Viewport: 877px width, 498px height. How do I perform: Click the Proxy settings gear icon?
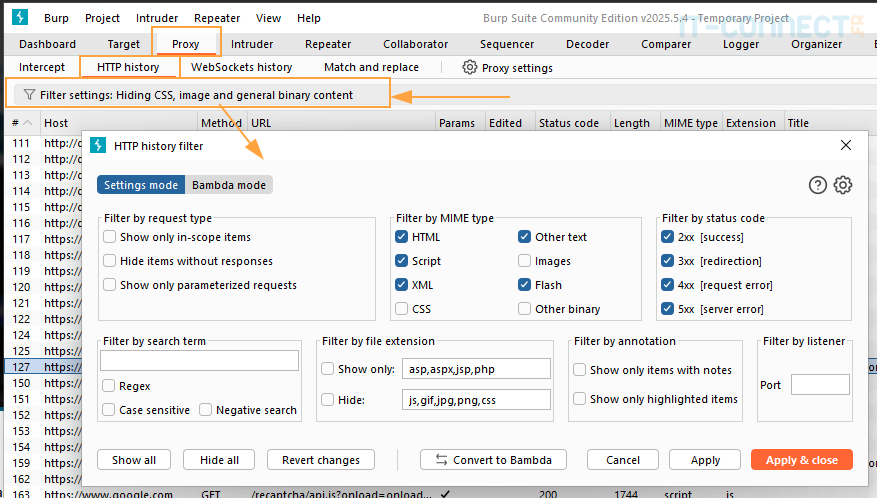point(469,67)
